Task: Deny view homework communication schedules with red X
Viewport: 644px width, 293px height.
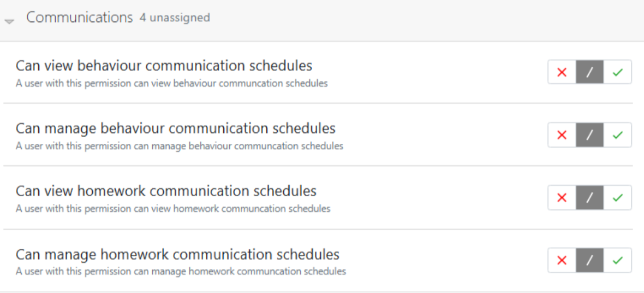Action: 562,198
